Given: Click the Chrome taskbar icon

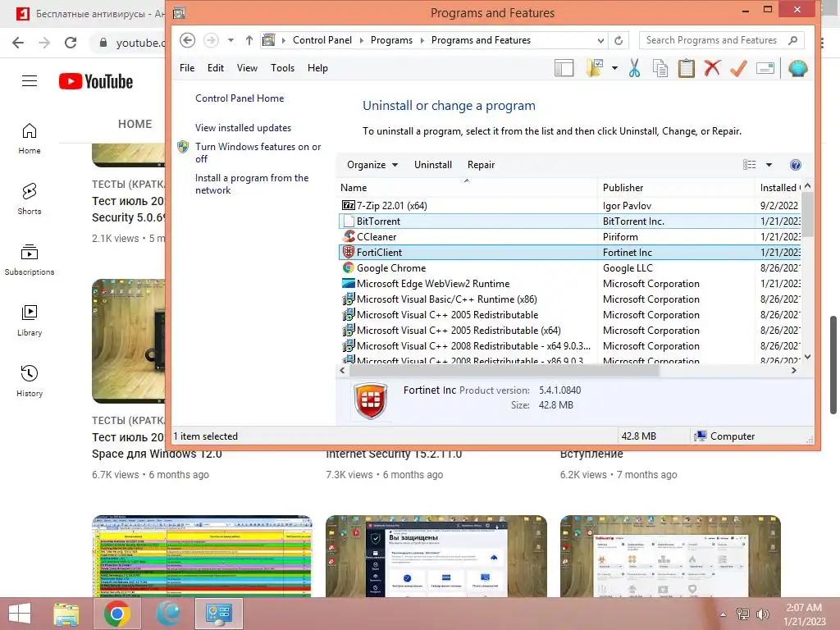Looking at the screenshot, I should [116, 614].
